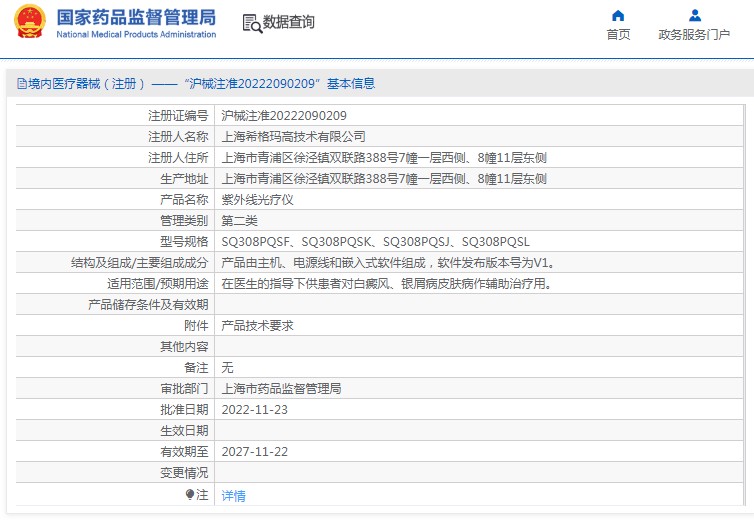This screenshot has height=522, width=754.
Task: Click the document icon before 境内医疗器械
Action: [x=22, y=84]
